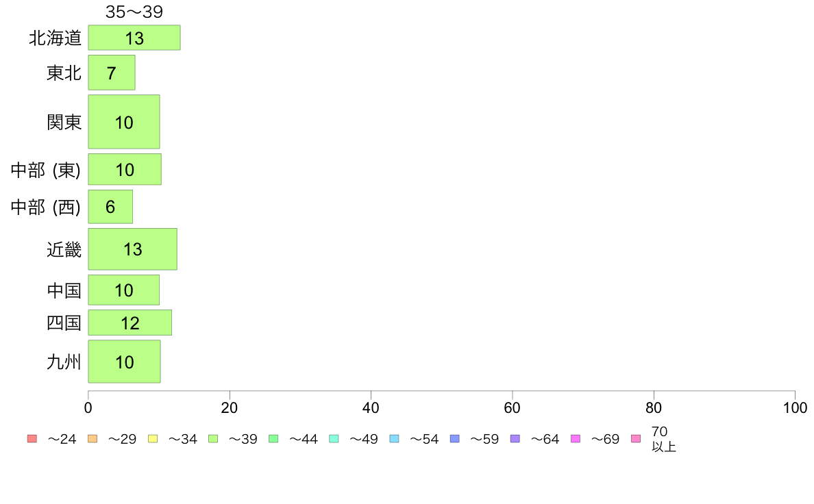Click the ~54 sky blue legend swatch

[394, 438]
